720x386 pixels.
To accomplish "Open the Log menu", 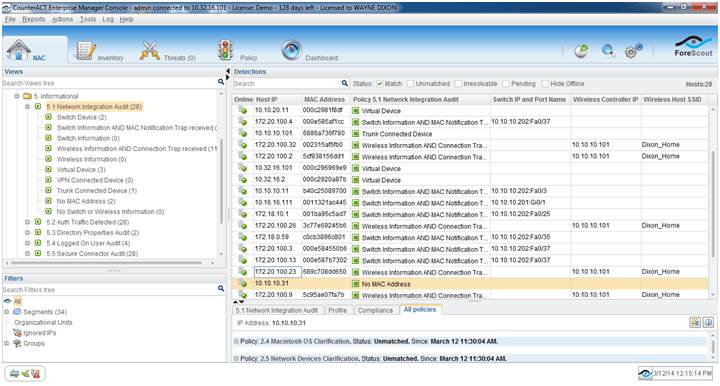I will tap(108, 19).
